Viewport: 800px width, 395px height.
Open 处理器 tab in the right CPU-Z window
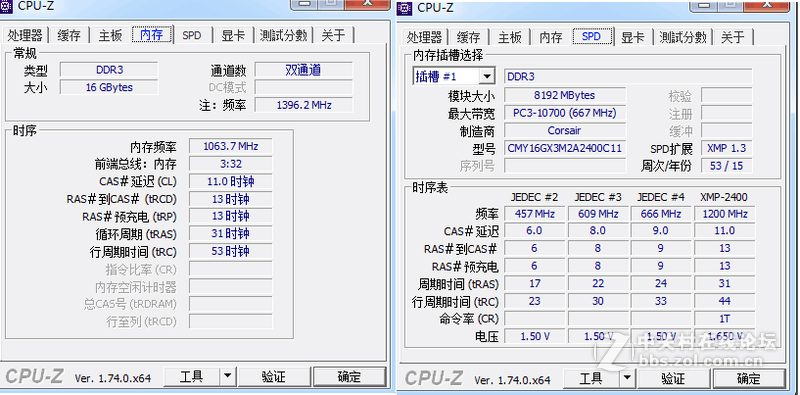(424, 37)
